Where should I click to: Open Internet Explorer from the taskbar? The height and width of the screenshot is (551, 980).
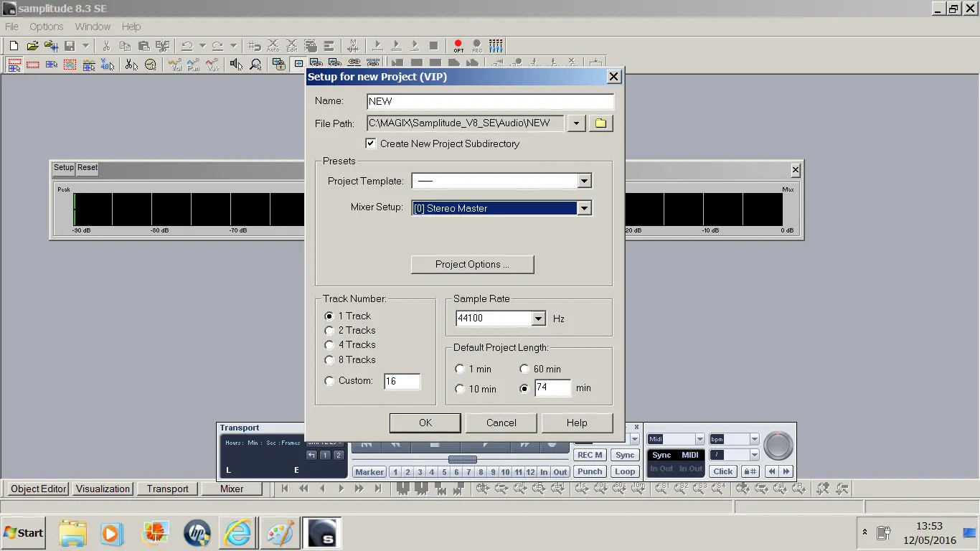pos(237,533)
